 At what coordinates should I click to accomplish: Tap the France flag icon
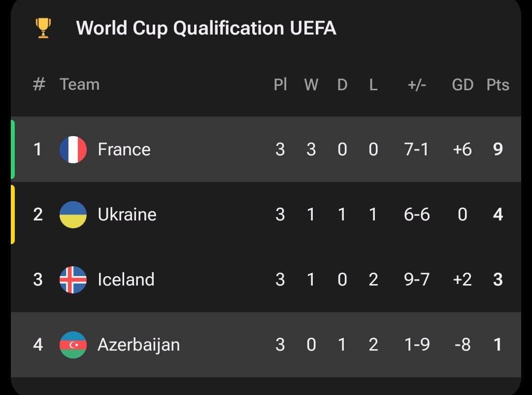(x=73, y=149)
